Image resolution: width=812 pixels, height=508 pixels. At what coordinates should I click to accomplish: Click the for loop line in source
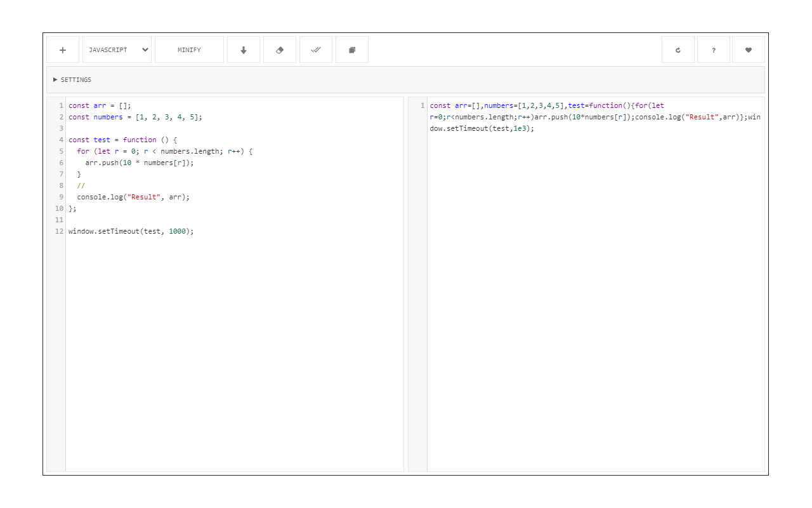click(165, 151)
